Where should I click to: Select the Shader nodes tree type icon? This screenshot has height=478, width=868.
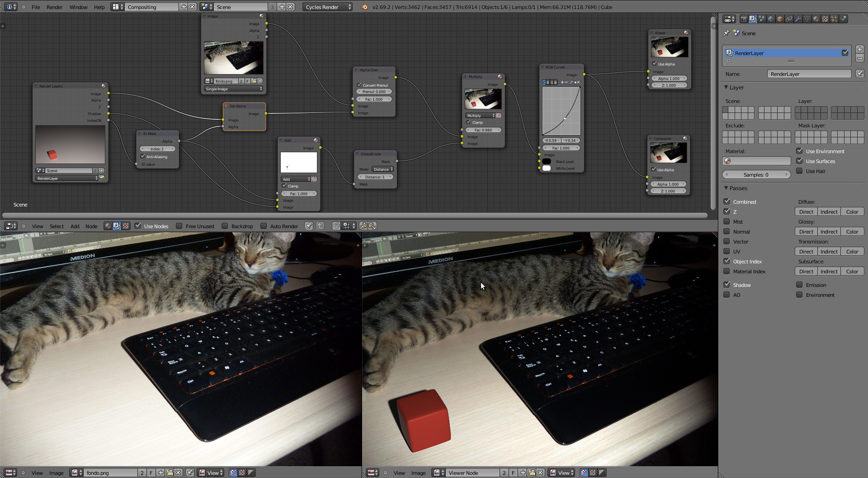(108, 226)
